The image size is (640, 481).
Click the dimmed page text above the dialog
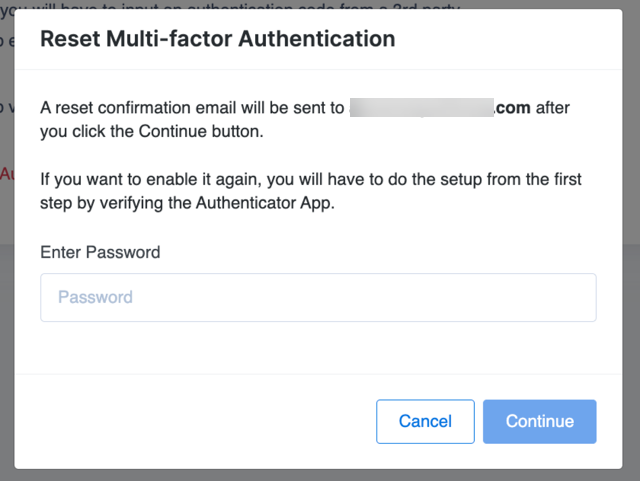(x=250, y=4)
